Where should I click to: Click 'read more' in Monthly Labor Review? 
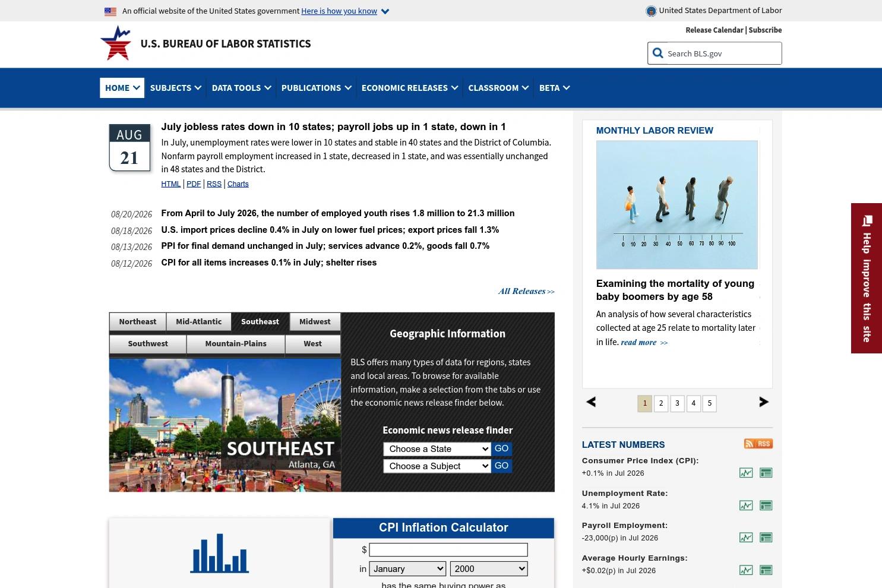(644, 343)
